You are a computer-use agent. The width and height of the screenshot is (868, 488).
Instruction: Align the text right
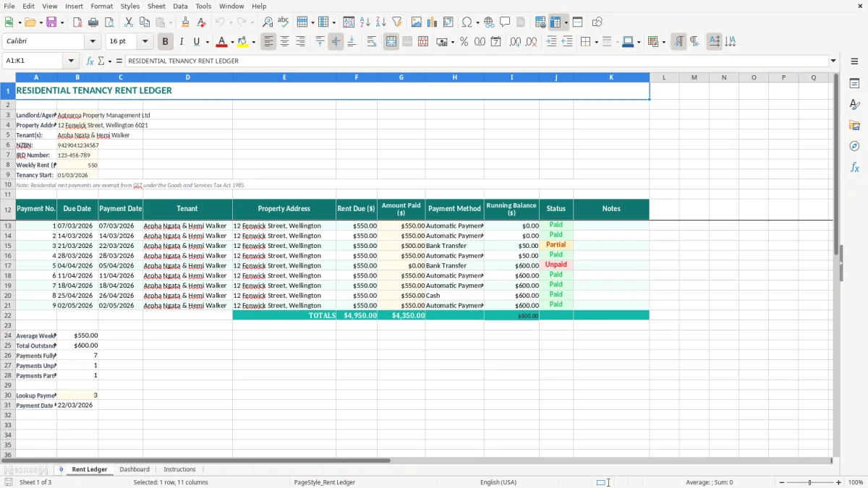[300, 42]
